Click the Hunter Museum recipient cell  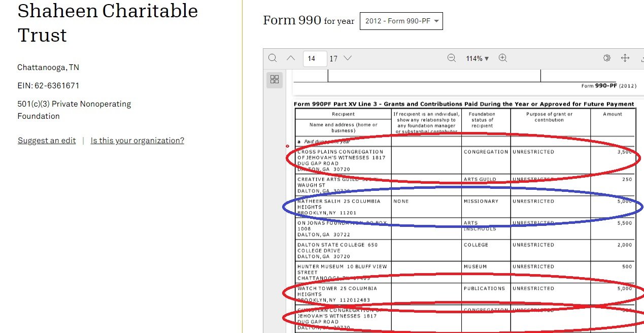[x=344, y=273]
